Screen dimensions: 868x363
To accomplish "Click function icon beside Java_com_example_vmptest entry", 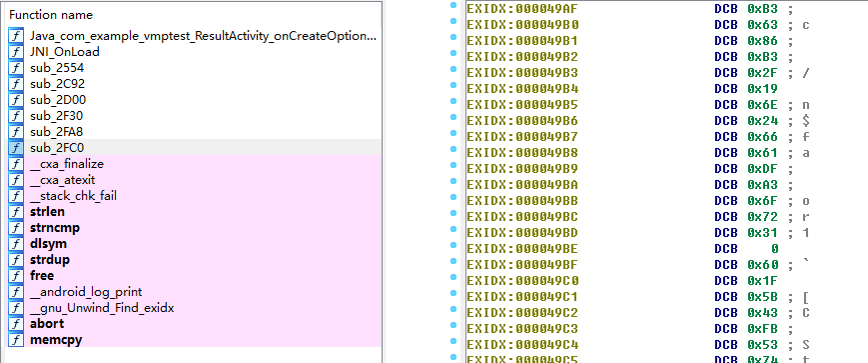I will (17, 36).
